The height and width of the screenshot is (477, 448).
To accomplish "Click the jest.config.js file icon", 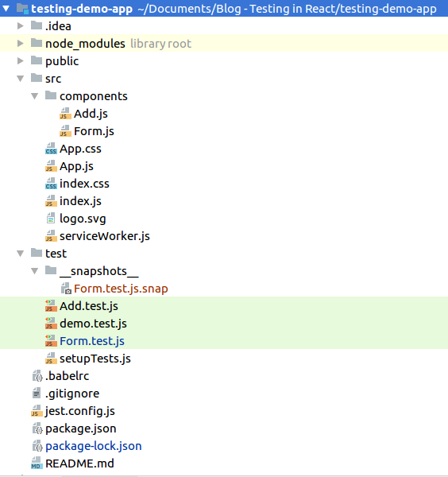I will [x=37, y=411].
